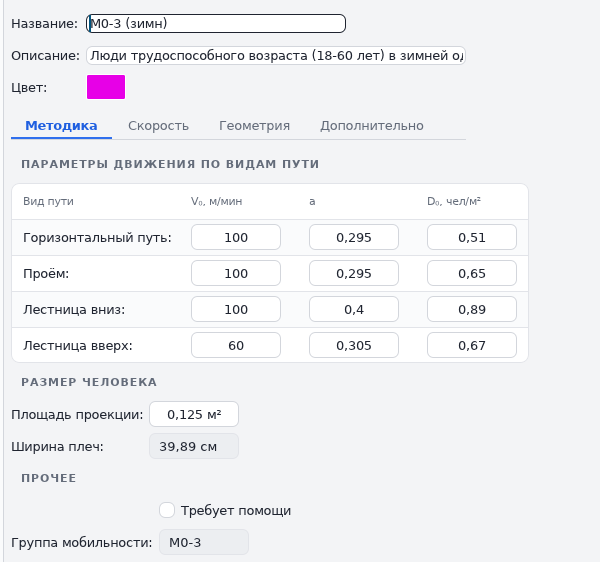Screen dimensions: 600x562
Task: Edit D₀ value 0,89 for Лестница вниз
Action: pos(472,310)
